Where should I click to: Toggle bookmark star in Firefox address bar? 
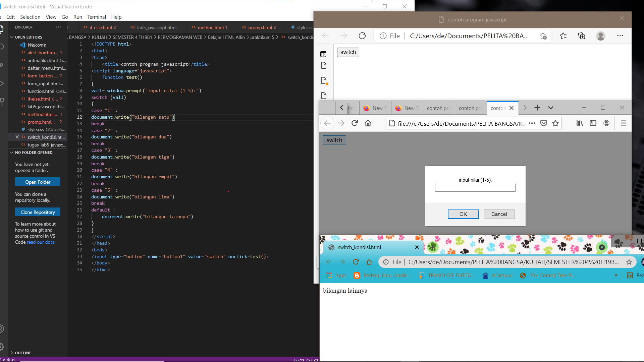[556, 123]
